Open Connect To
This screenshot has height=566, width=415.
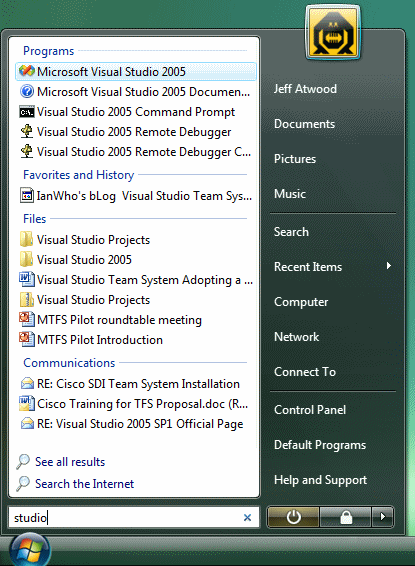[305, 372]
